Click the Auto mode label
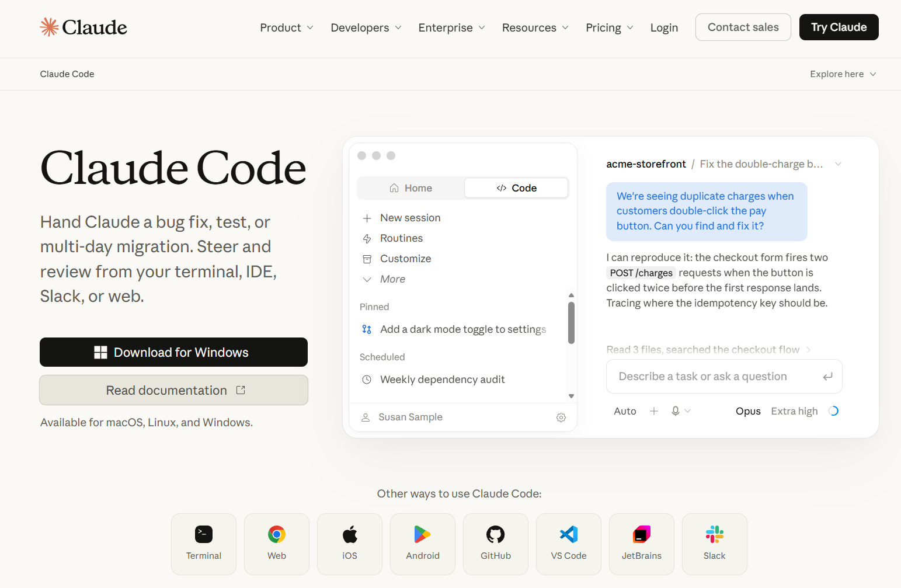Screen dimensions: 901x588 pos(625,411)
